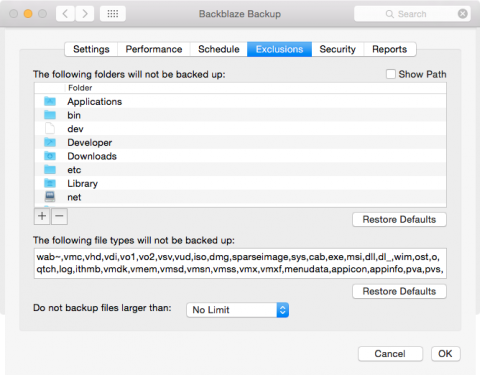This screenshot has height=375, width=480.
Task: Click the Library folder icon
Action: coord(50,183)
